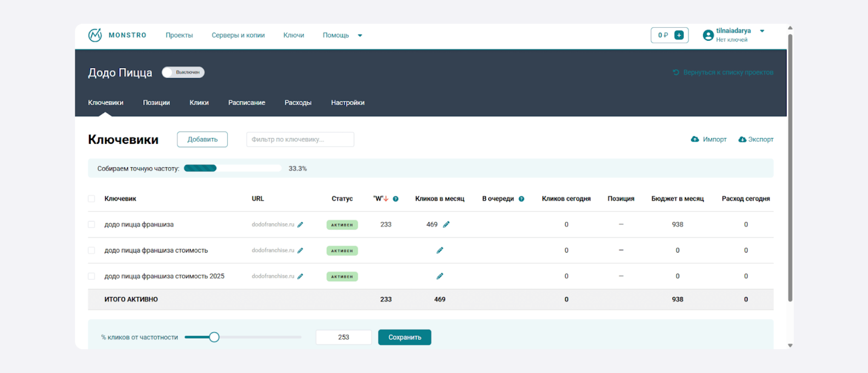Select checkbox for 'додо пицца франшиза стоимость'
Image resolution: width=868 pixels, height=373 pixels.
92,251
